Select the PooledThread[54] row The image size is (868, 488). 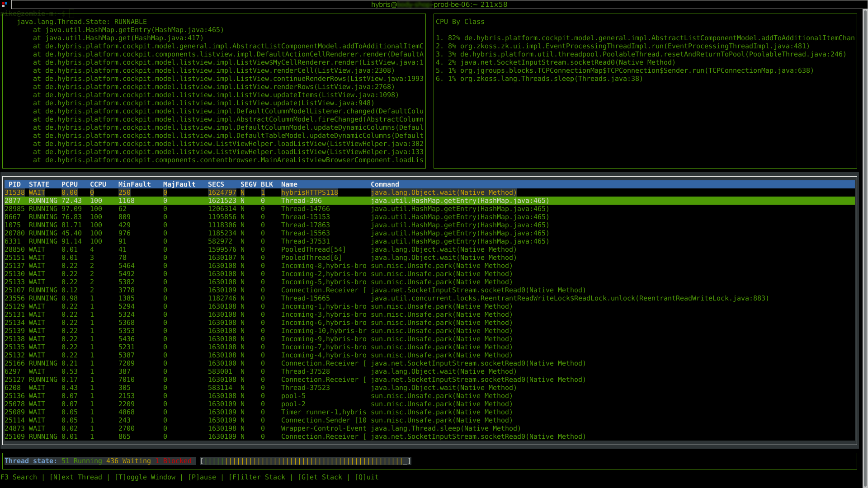(x=313, y=249)
